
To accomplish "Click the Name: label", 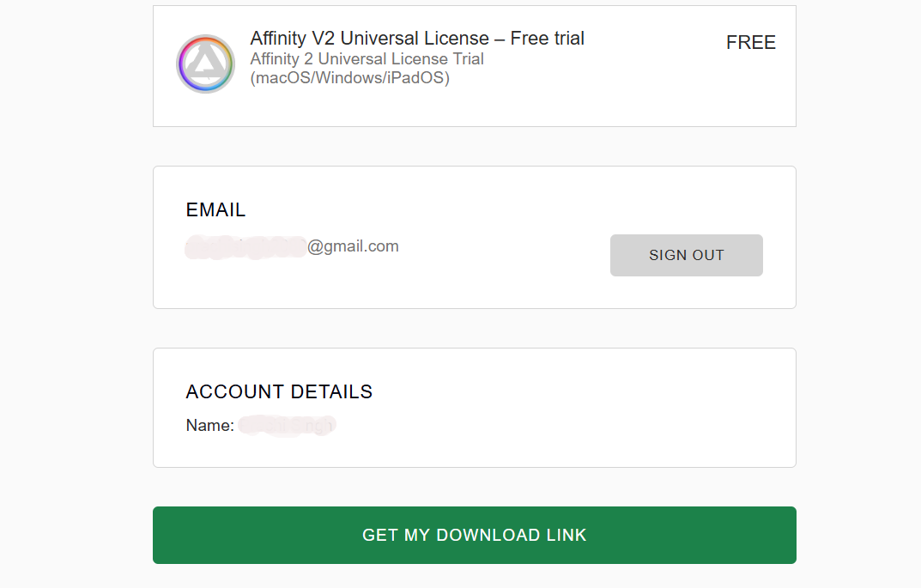I will pyautogui.click(x=210, y=425).
